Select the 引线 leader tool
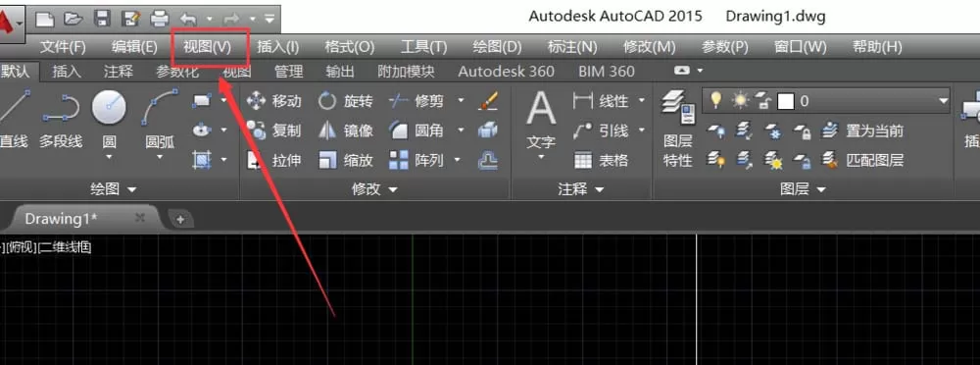 click(x=601, y=130)
